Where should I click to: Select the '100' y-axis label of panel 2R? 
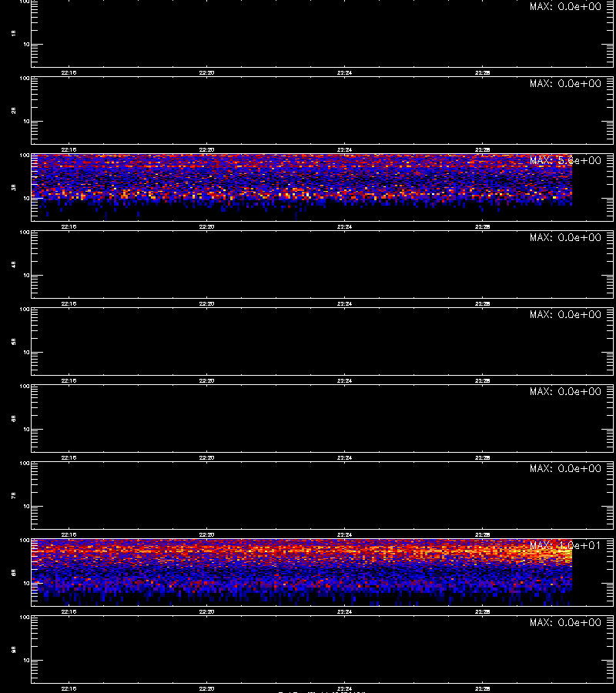point(25,79)
